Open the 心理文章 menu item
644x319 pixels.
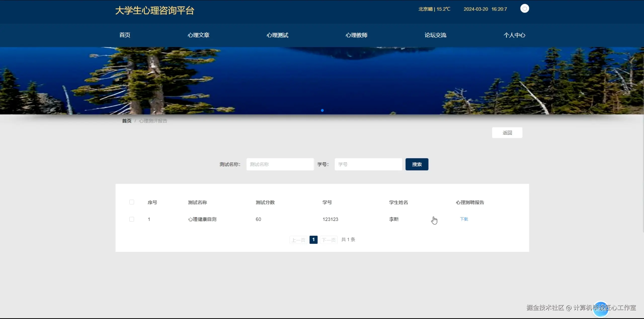tap(198, 35)
